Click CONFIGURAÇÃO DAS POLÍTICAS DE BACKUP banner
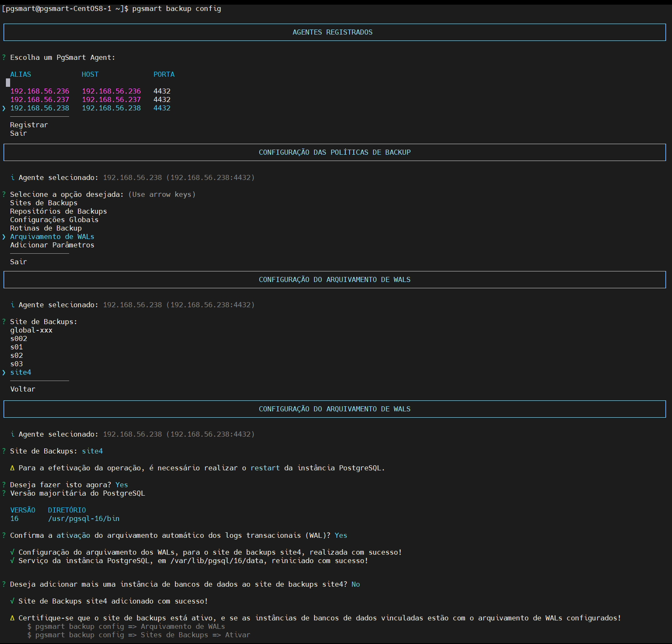Image resolution: width=672 pixels, height=644 pixels. (335, 153)
